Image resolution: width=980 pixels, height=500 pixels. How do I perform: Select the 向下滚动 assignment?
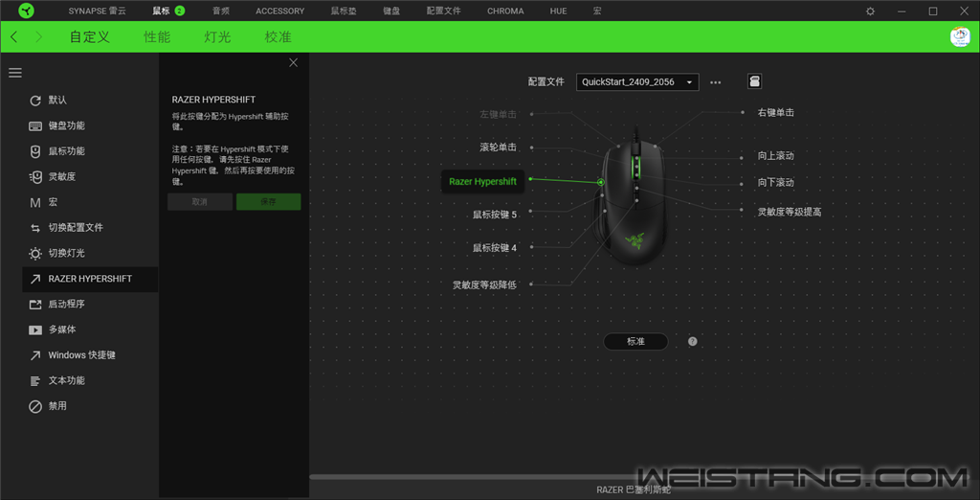click(775, 183)
